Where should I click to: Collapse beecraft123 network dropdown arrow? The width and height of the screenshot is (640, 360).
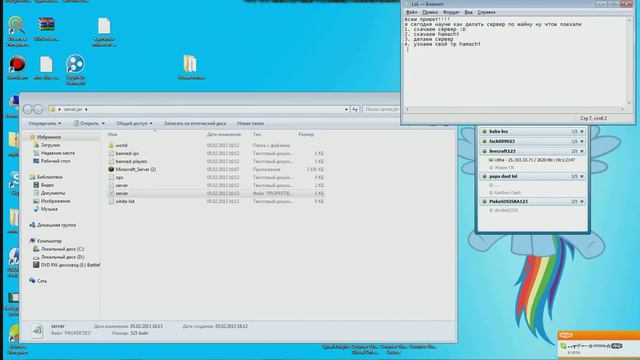point(582,151)
